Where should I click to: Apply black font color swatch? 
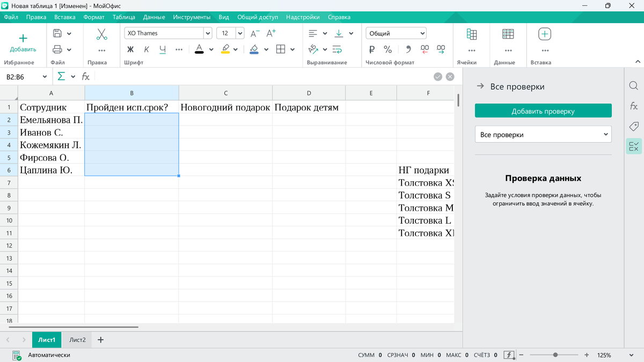[x=199, y=49]
